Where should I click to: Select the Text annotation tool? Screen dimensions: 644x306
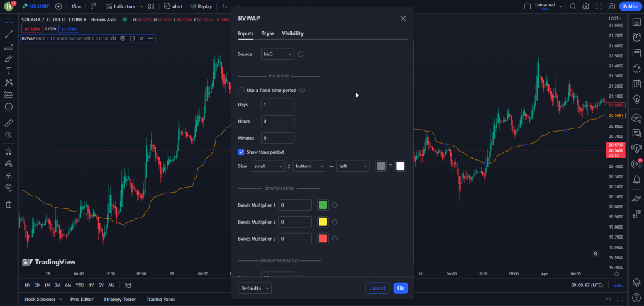coord(9,71)
